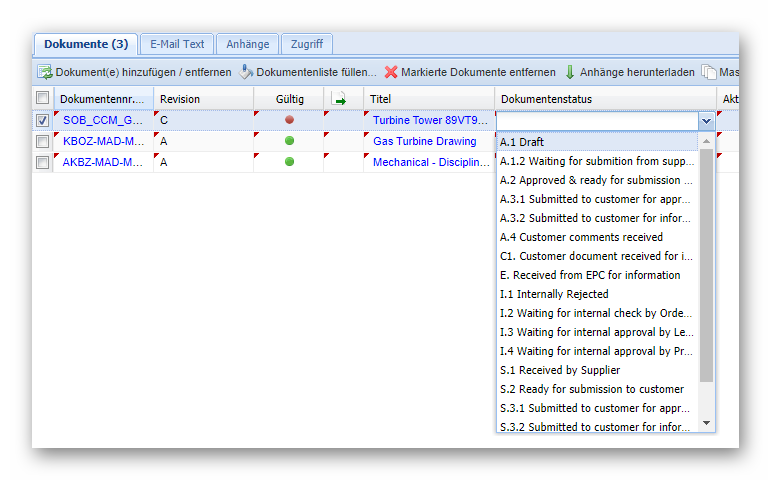Click the copy icon at toolbar right edge
This screenshot has height=480, width=771.
(709, 72)
